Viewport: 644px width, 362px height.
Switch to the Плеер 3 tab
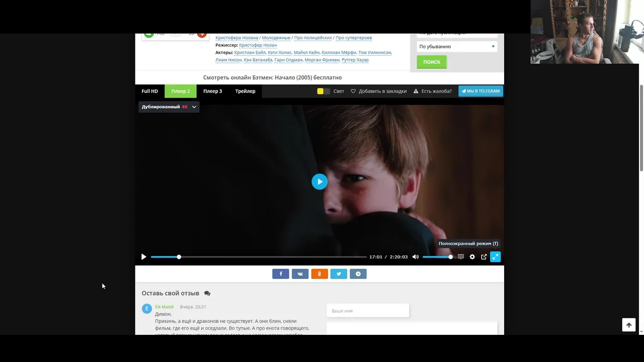[213, 91]
